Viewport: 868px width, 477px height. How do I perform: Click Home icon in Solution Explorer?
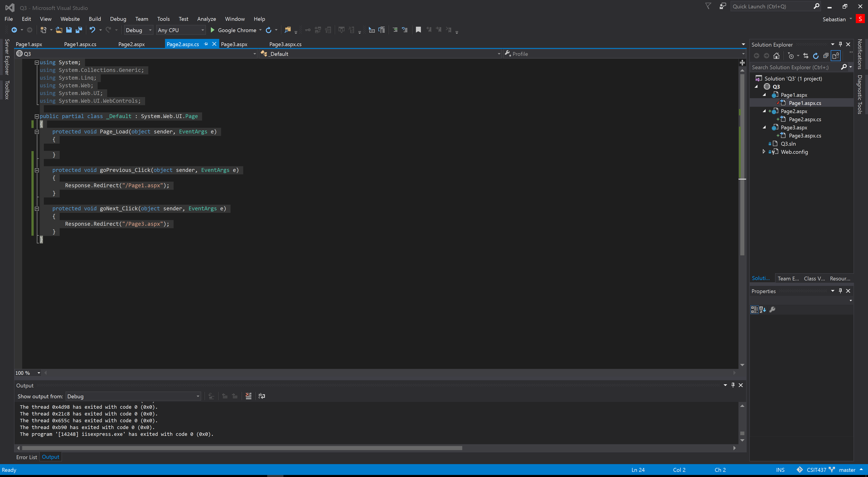click(776, 56)
